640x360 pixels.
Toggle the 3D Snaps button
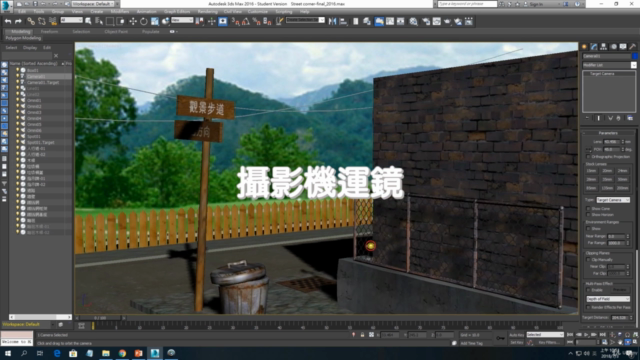[x=235, y=21]
